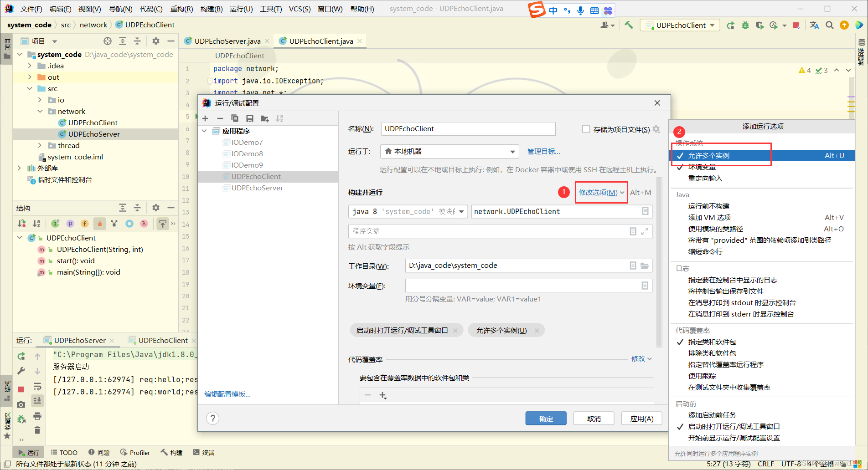Sort configurations alphabetically

pos(279,118)
